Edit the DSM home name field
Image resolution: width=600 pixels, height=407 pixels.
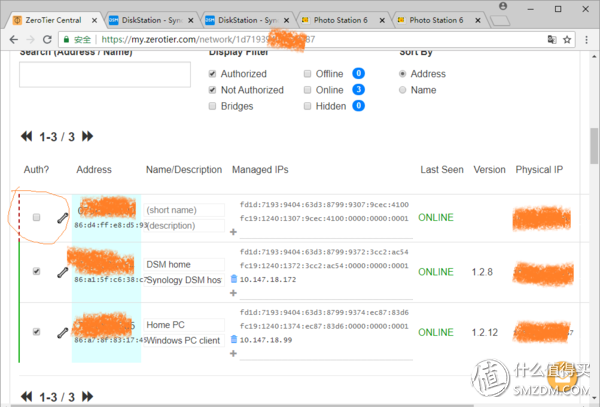pyautogui.click(x=184, y=264)
